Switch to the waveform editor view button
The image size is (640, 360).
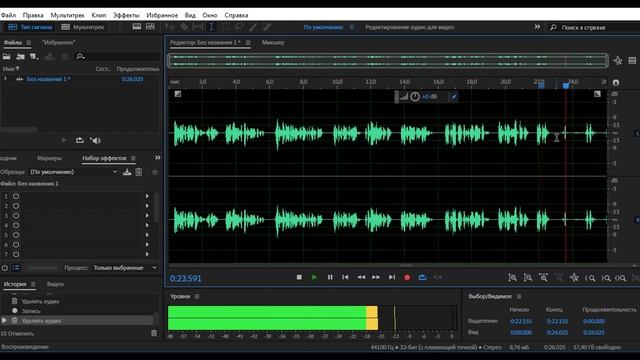coord(30,27)
